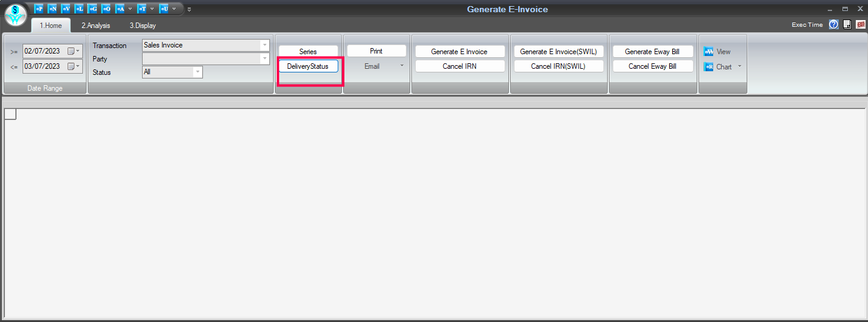Switch to the 2.Analysis tab
Screen dimensions: 868x322
click(96, 26)
